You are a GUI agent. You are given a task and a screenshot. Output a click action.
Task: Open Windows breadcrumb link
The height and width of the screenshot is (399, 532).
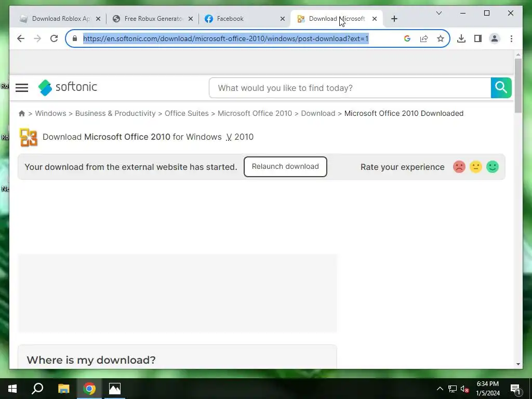50,113
